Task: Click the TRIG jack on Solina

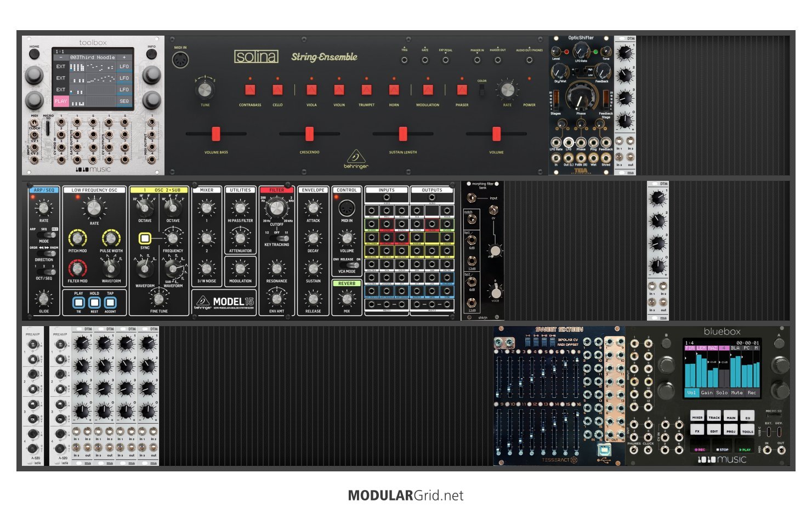Action: (x=404, y=60)
